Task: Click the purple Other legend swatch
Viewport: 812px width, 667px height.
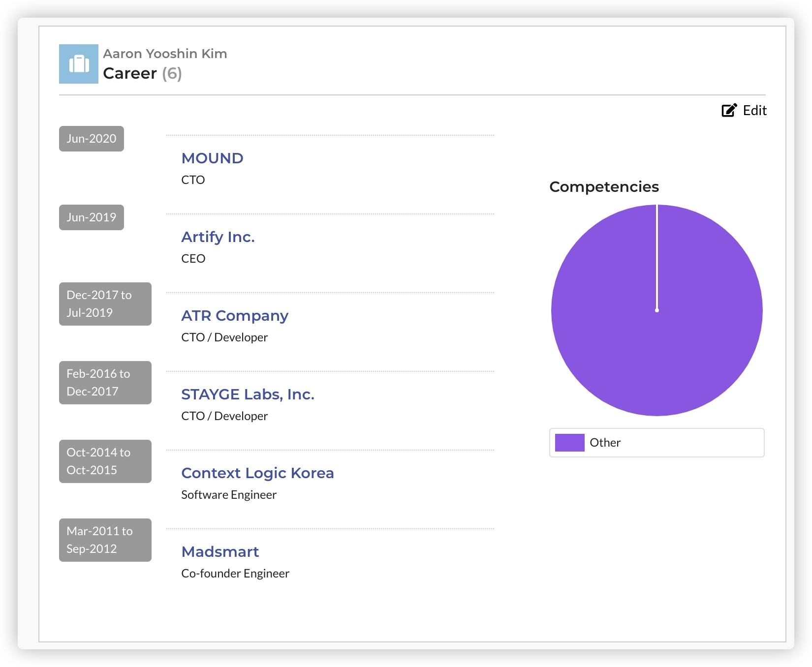Action: (569, 443)
